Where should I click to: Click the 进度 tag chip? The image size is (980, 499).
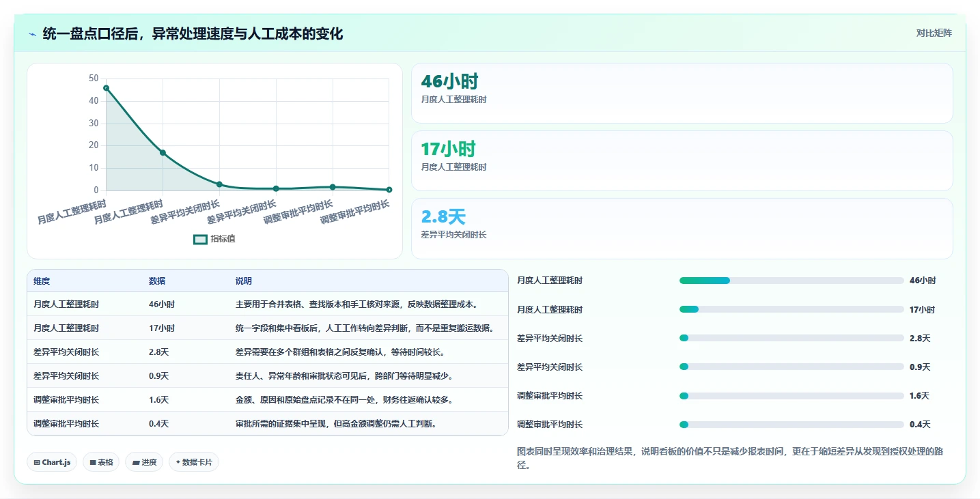(x=144, y=462)
